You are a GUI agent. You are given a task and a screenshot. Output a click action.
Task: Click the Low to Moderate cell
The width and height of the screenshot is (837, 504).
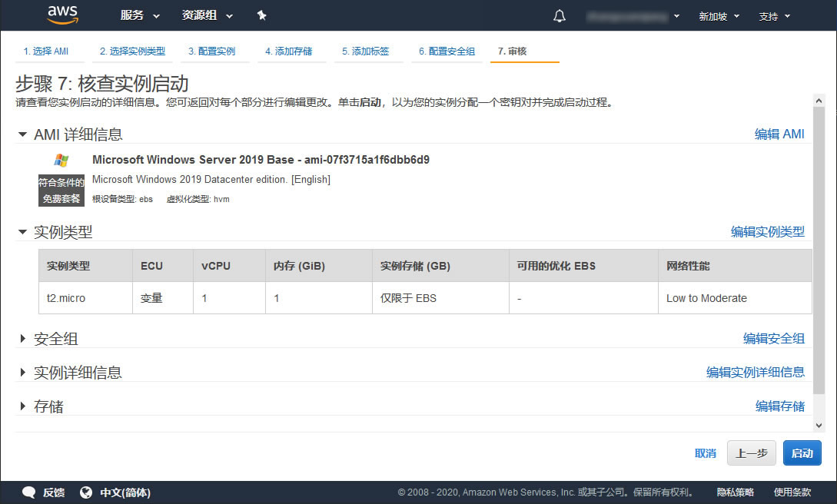pos(735,298)
